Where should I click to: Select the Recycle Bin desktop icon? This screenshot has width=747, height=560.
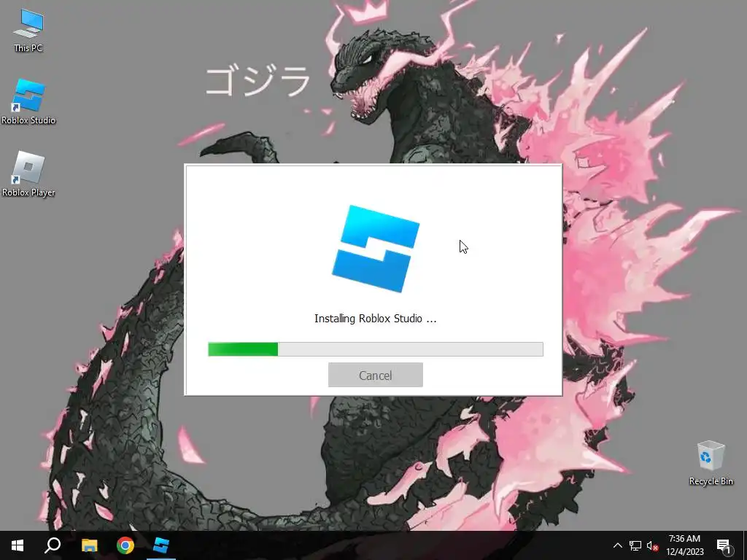coord(711,463)
